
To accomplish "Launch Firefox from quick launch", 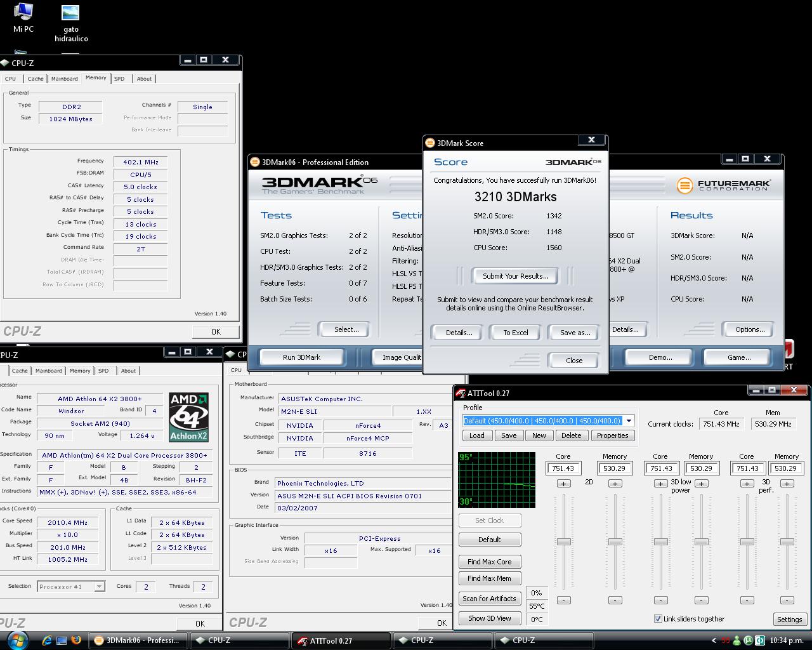I will coord(76,640).
